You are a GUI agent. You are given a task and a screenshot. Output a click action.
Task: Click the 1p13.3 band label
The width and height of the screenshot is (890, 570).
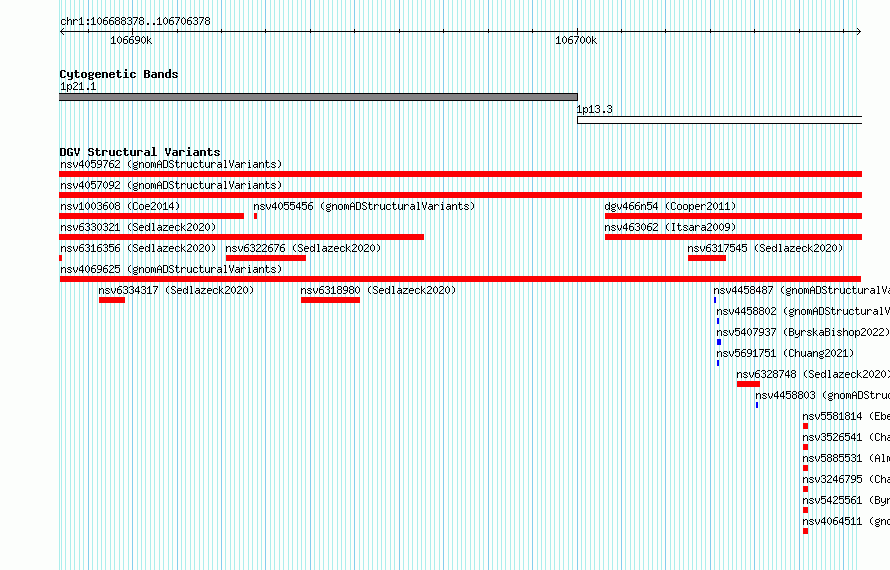tap(594, 109)
